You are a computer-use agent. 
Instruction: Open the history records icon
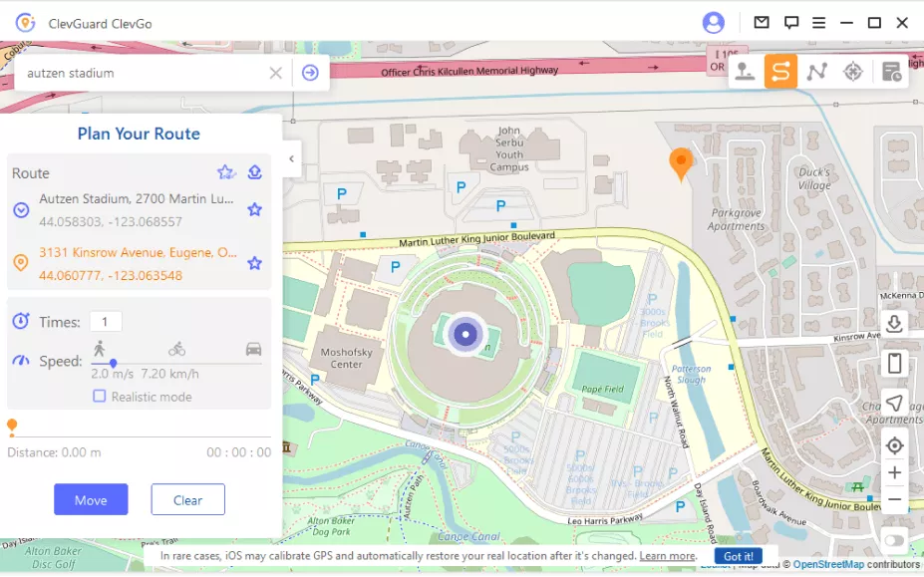891,72
